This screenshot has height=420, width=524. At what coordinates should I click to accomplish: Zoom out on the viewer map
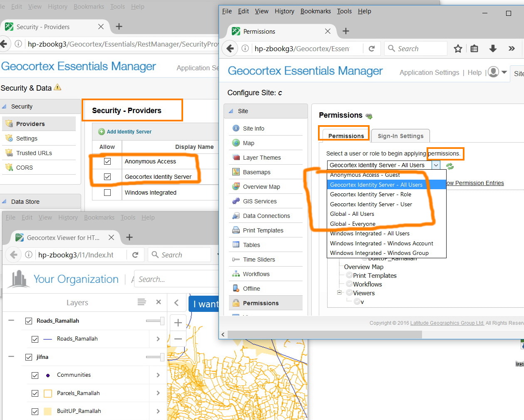coord(178,339)
